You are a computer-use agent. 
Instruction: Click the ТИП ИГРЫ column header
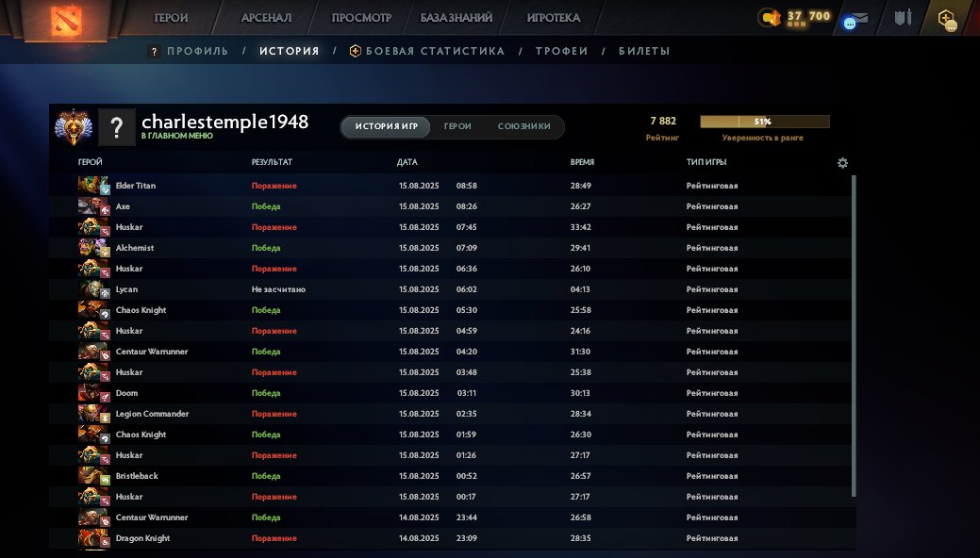pos(706,162)
